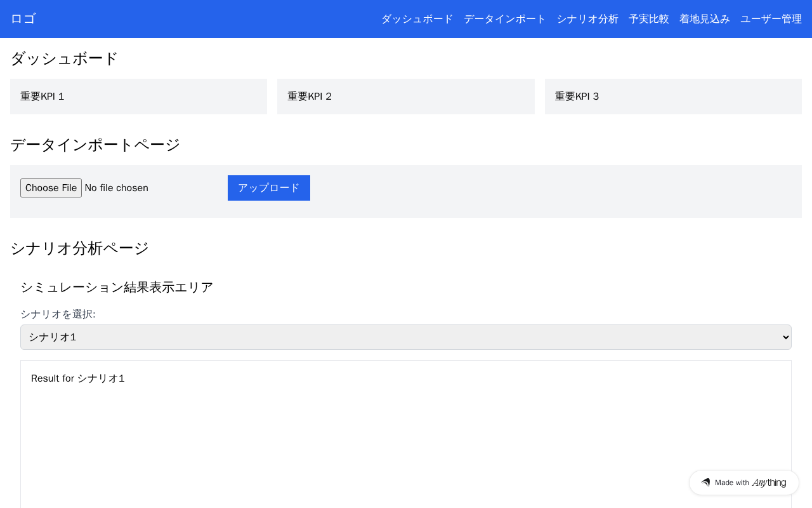Expand the シナリオ1 scenario dropdown
This screenshot has height=508, width=812.
406,337
